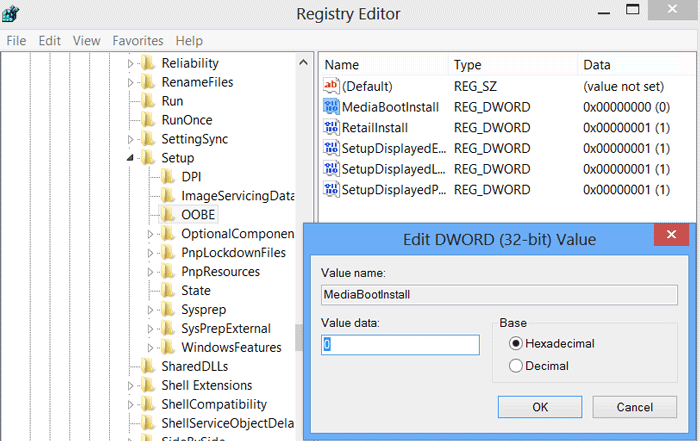This screenshot has width=700, height=441.
Task: Select the RetailInstall value name
Action: tap(375, 128)
